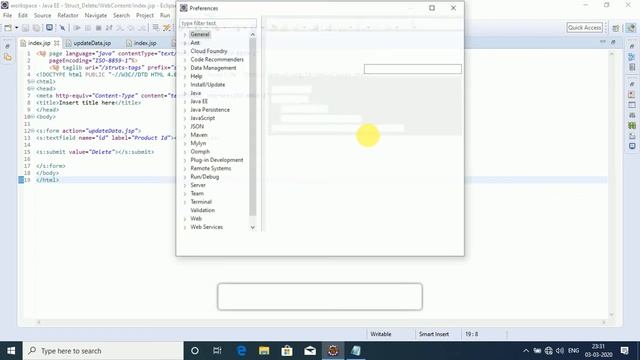The image size is (640, 360).
Task: Open the Edit menu
Action: point(23,15)
